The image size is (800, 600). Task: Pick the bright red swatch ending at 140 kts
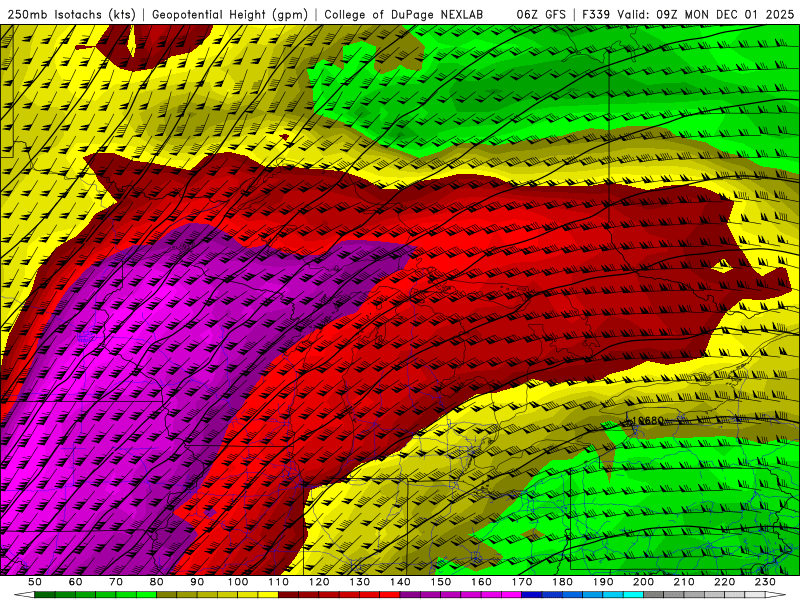390,595
